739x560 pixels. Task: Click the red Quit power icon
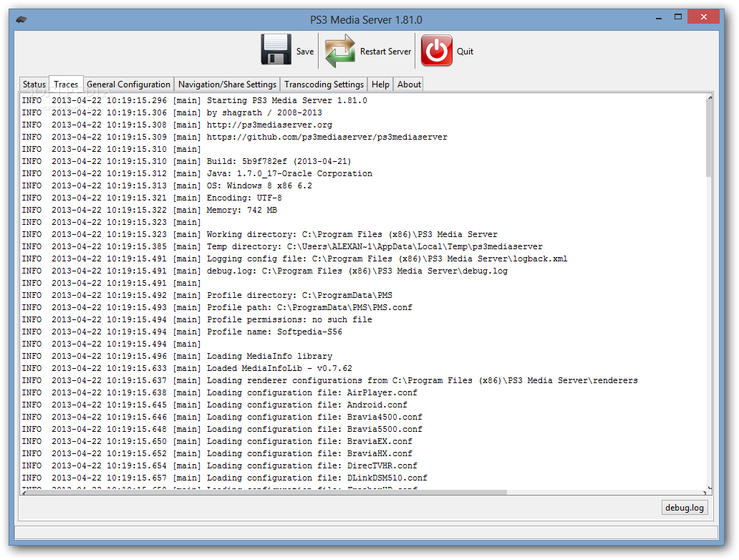click(436, 50)
